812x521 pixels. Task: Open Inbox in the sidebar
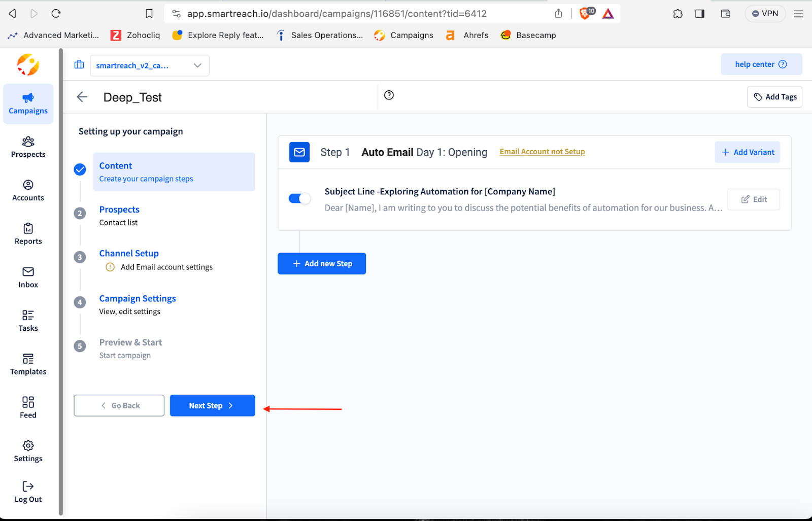(x=28, y=277)
